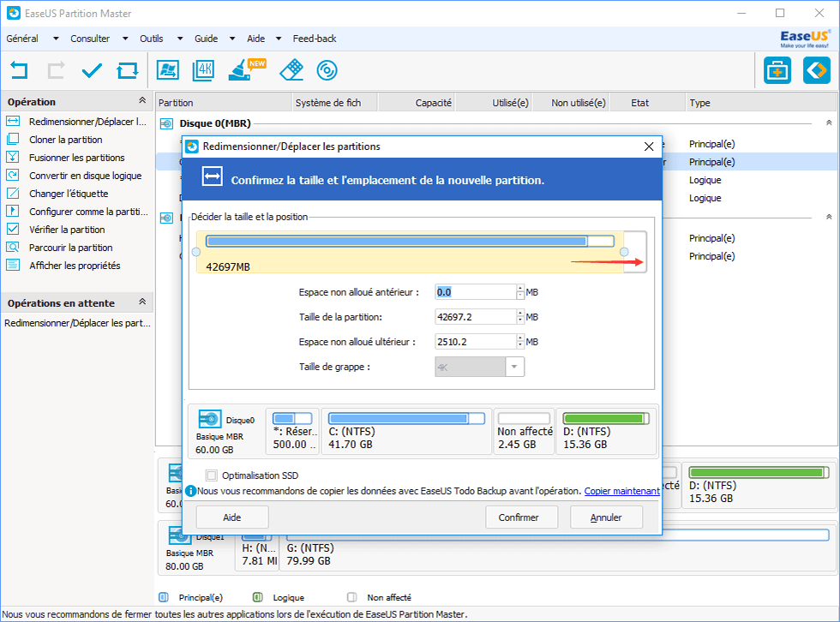The image size is (840, 622).
Task: Select the Réservé 500 MB block in dialog
Action: 292,432
